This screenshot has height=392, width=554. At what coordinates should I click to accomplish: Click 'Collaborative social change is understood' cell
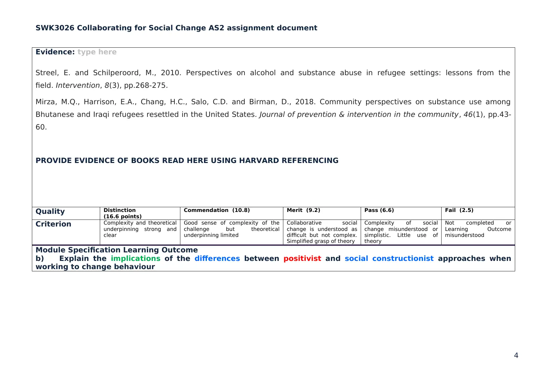(322, 232)
